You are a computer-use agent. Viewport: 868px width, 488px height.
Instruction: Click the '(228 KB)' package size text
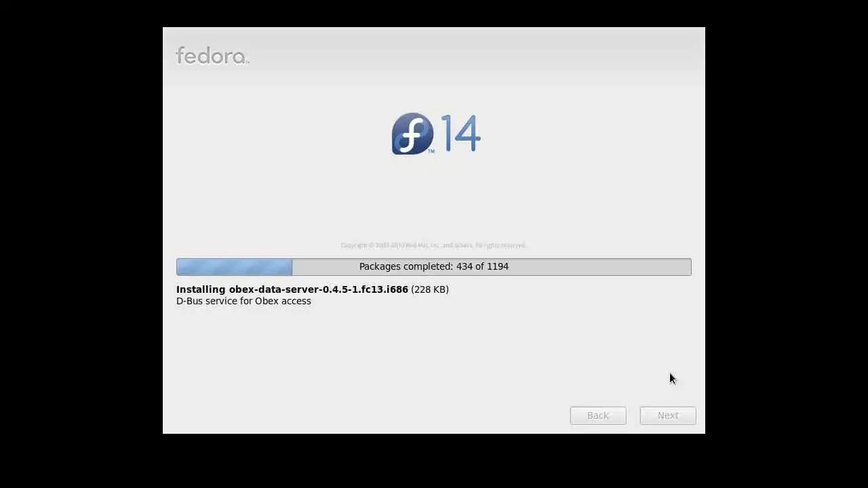[x=430, y=289]
